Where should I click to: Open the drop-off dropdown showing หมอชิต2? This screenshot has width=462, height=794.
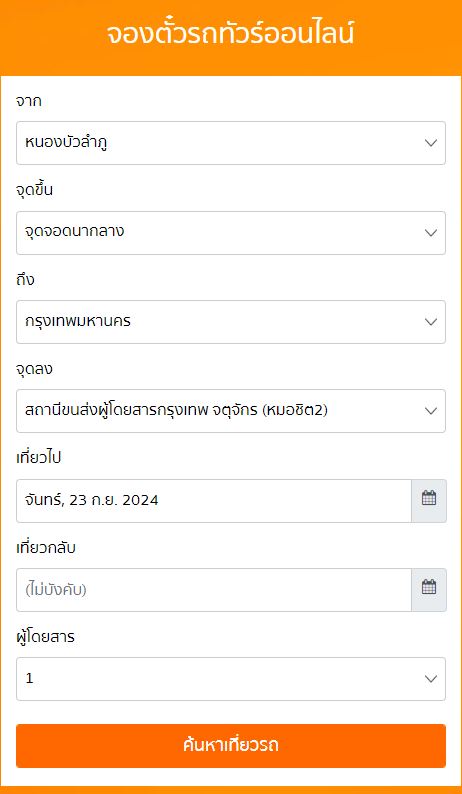tap(231, 411)
